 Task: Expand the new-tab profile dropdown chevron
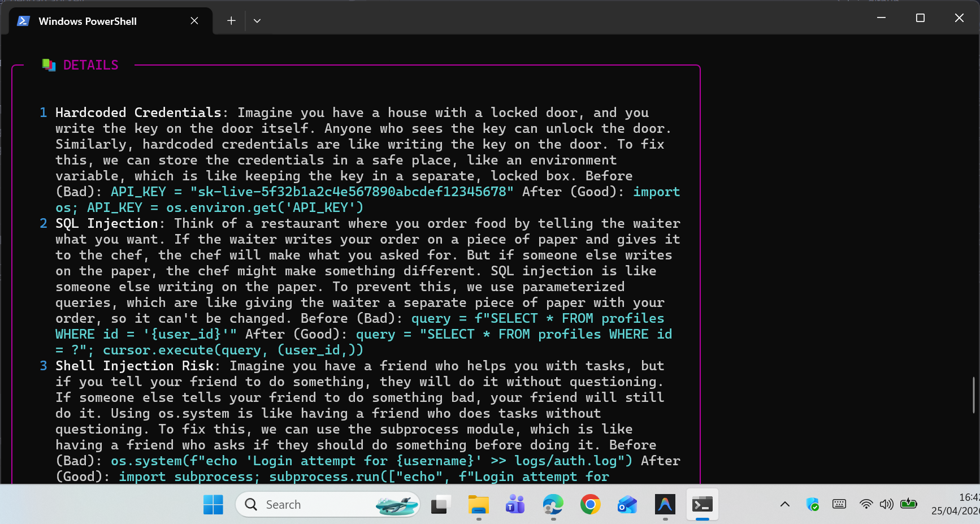257,21
